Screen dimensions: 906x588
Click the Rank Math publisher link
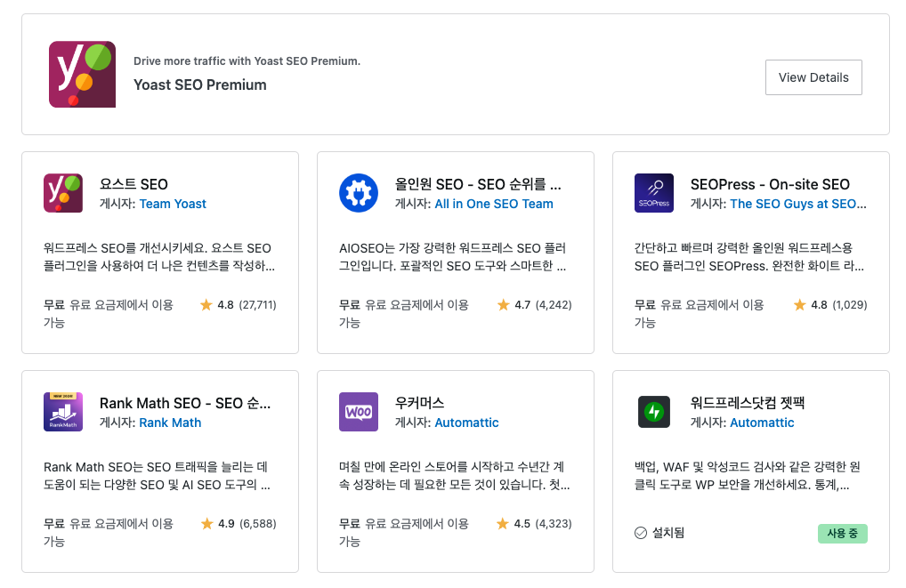point(170,423)
